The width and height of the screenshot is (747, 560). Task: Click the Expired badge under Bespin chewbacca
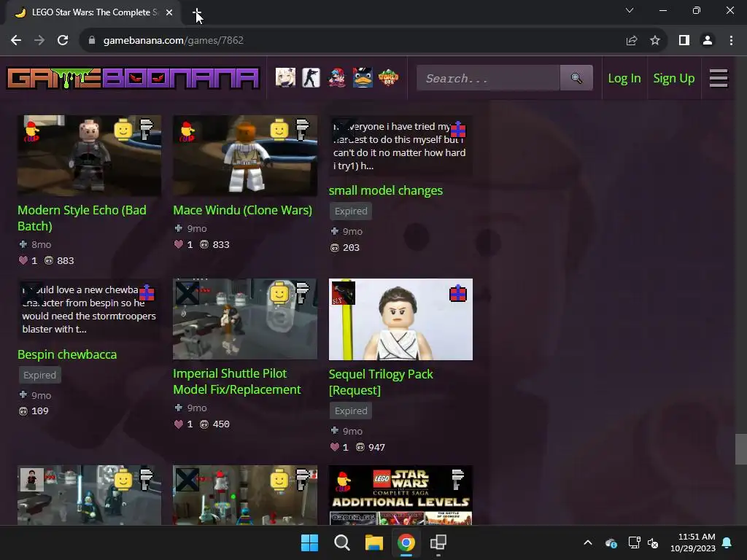(x=39, y=375)
